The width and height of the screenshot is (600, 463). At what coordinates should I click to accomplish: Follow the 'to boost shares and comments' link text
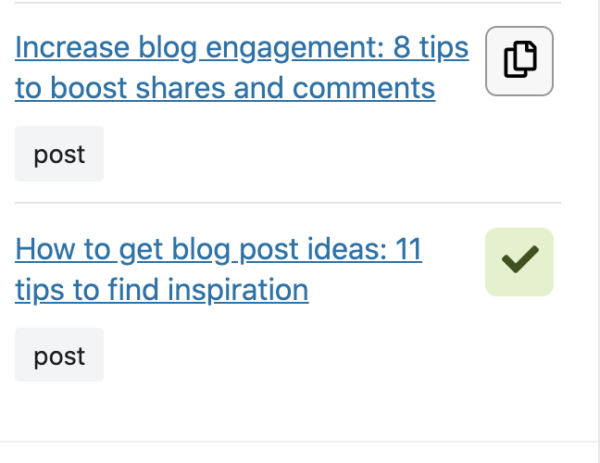[x=224, y=88]
